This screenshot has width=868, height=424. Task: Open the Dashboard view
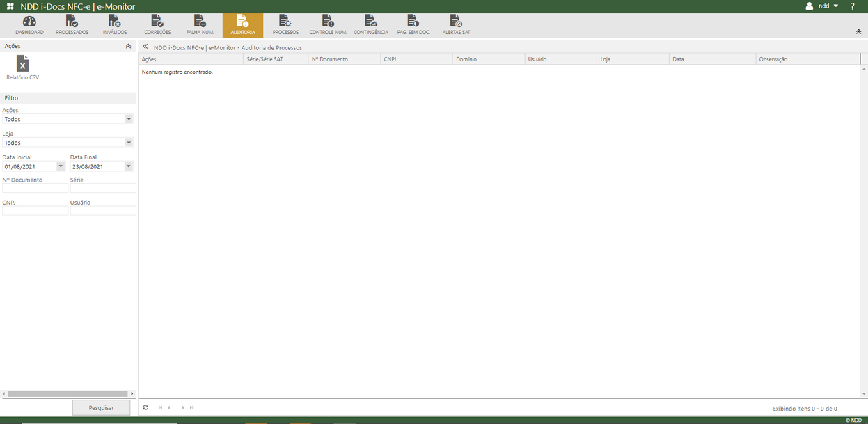click(x=29, y=24)
